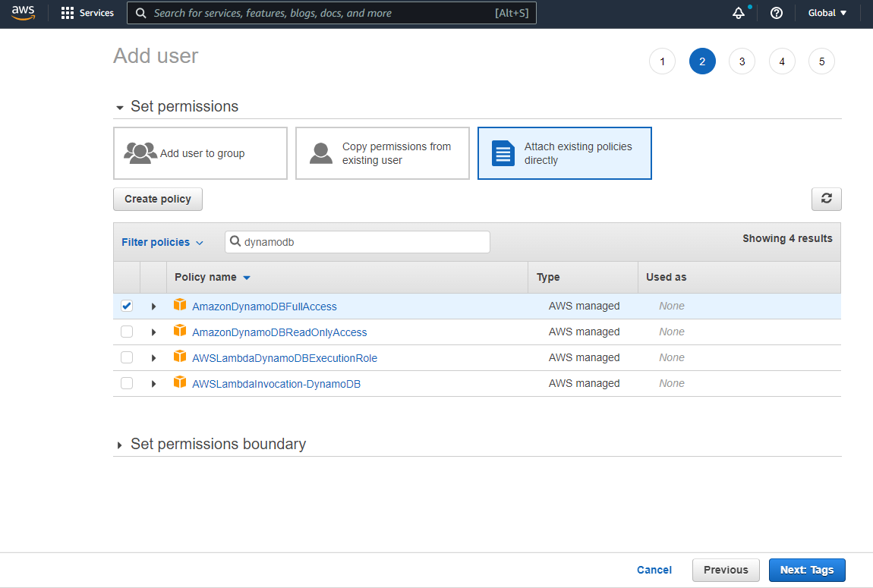This screenshot has width=873, height=588.
Task: Click the magnifier icon in the policy filter
Action: click(235, 241)
